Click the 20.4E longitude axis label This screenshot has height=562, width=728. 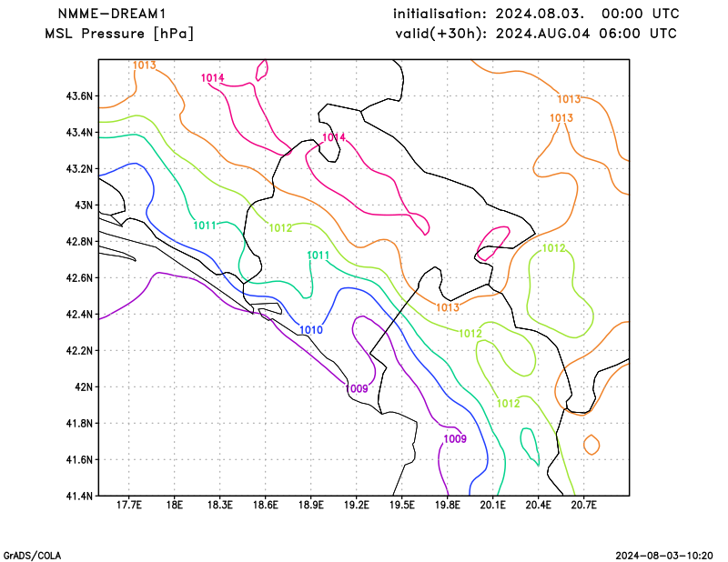(x=538, y=505)
